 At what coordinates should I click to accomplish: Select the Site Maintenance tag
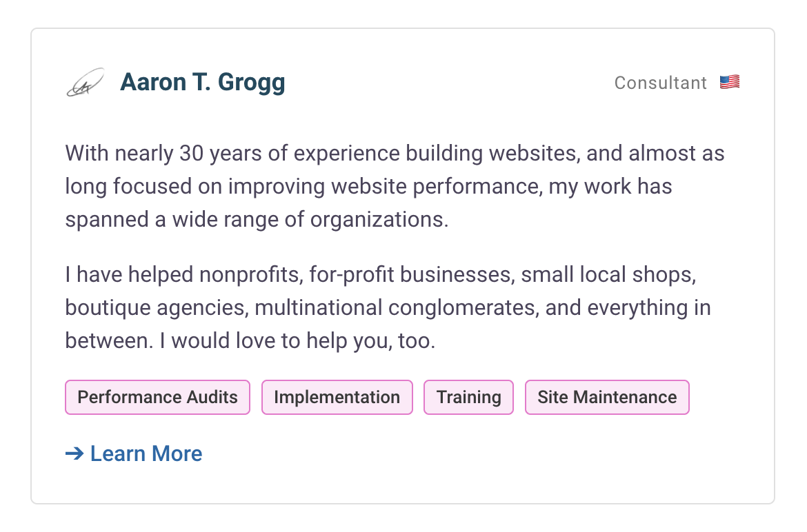607,398
